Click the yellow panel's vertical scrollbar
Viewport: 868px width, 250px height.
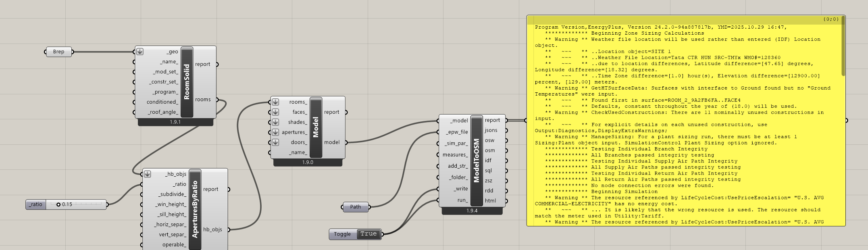click(843, 48)
